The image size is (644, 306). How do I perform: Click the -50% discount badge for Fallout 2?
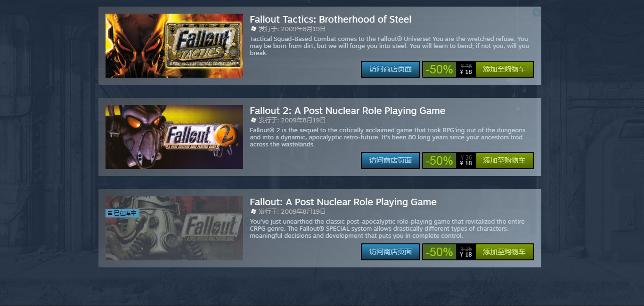(439, 161)
